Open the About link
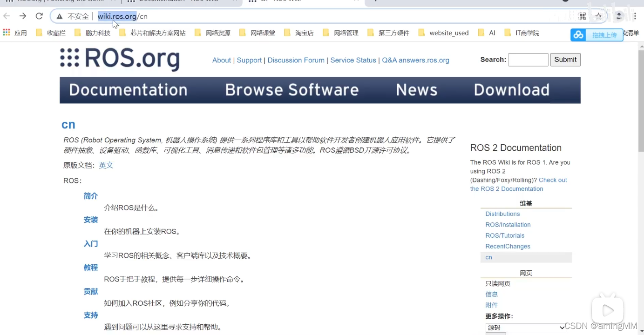Viewport: 644px width, 335px height. point(222,60)
